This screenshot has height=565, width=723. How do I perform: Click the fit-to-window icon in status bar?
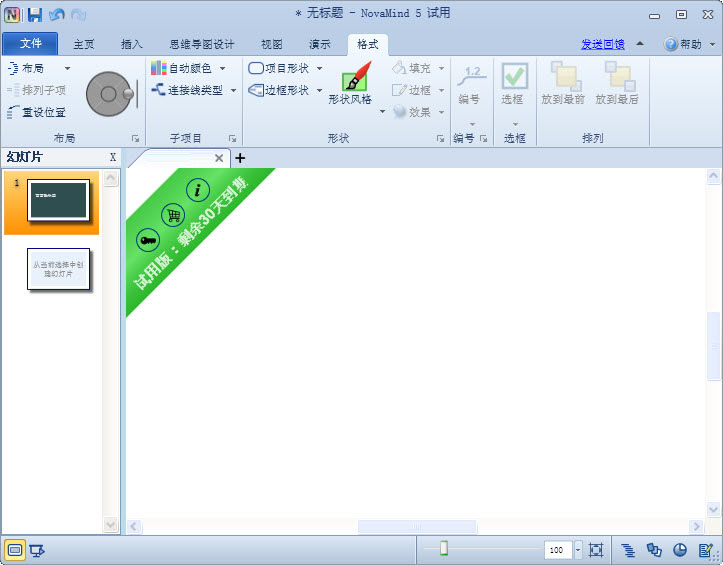597,550
